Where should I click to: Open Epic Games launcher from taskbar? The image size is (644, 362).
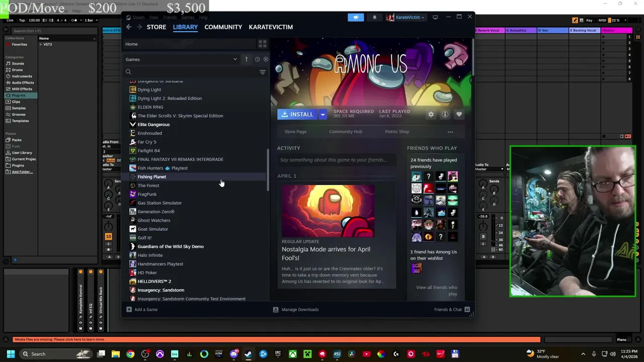[278, 354]
